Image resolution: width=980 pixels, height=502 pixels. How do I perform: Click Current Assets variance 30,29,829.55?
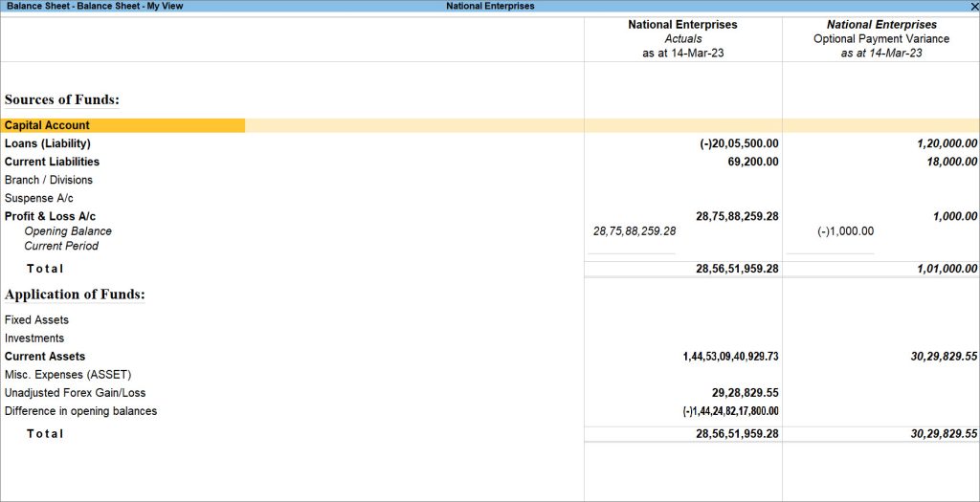(x=945, y=357)
